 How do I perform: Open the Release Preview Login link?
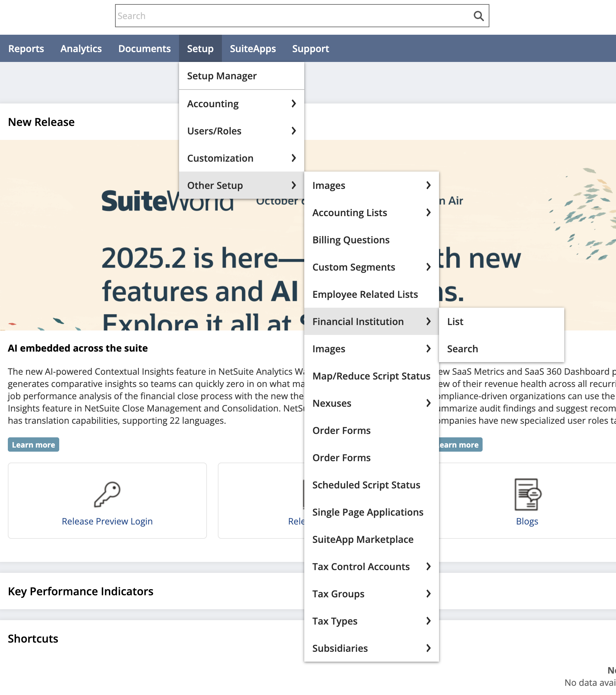point(107,521)
